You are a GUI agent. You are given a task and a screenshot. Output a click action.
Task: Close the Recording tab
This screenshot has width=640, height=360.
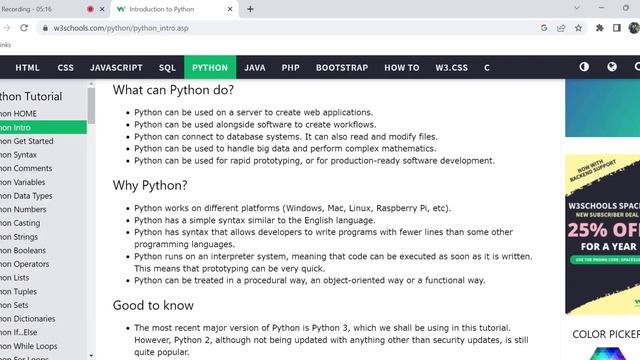pyautogui.click(x=102, y=9)
